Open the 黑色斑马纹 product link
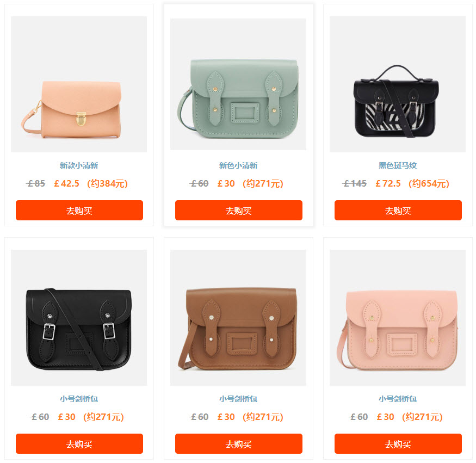 click(x=398, y=165)
